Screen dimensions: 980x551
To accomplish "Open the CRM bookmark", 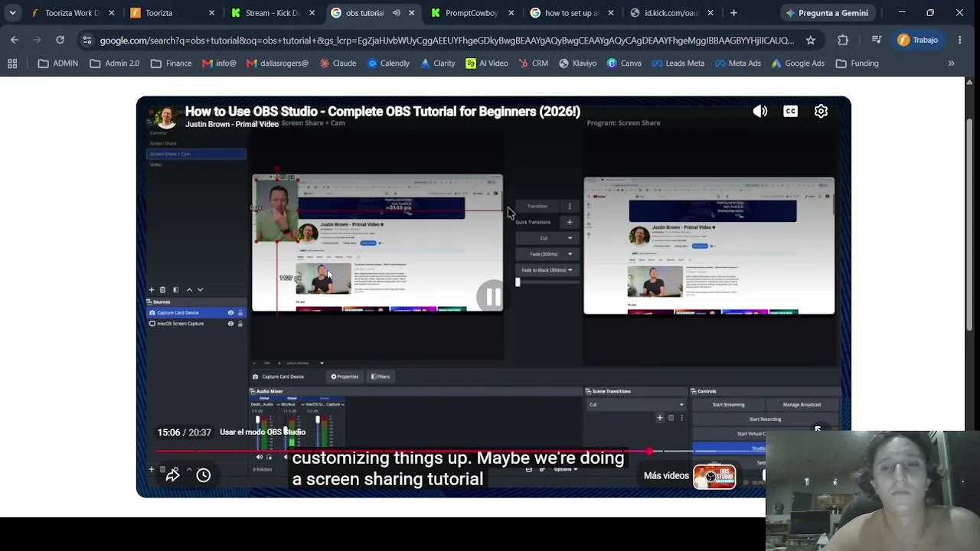I will pos(532,64).
